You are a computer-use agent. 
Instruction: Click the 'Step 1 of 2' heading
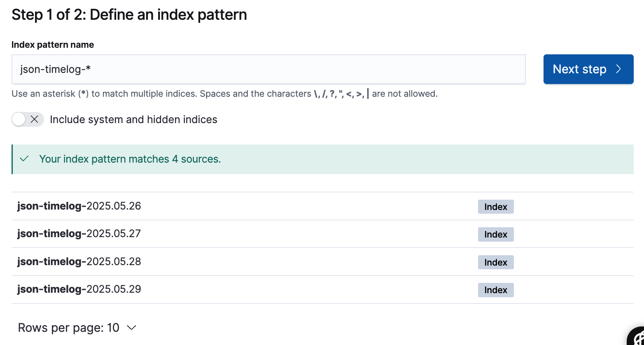(x=129, y=15)
